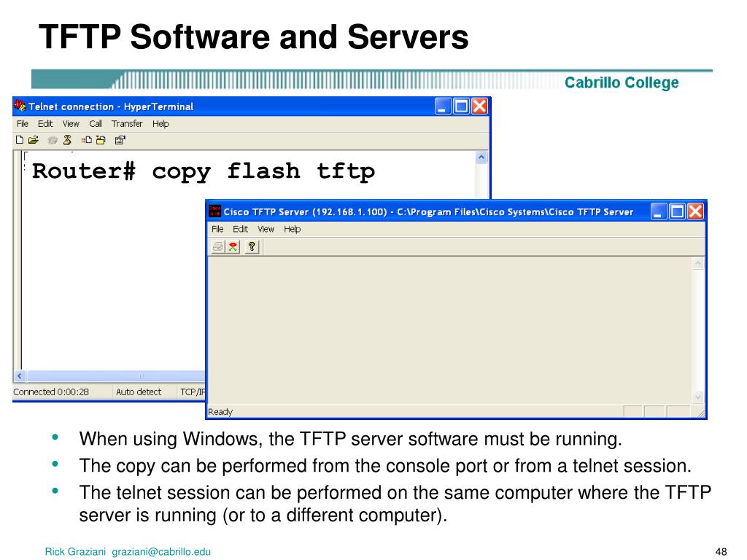Open View menu in Cisco TFTP Server
The height and width of the screenshot is (560, 747).
click(x=266, y=229)
